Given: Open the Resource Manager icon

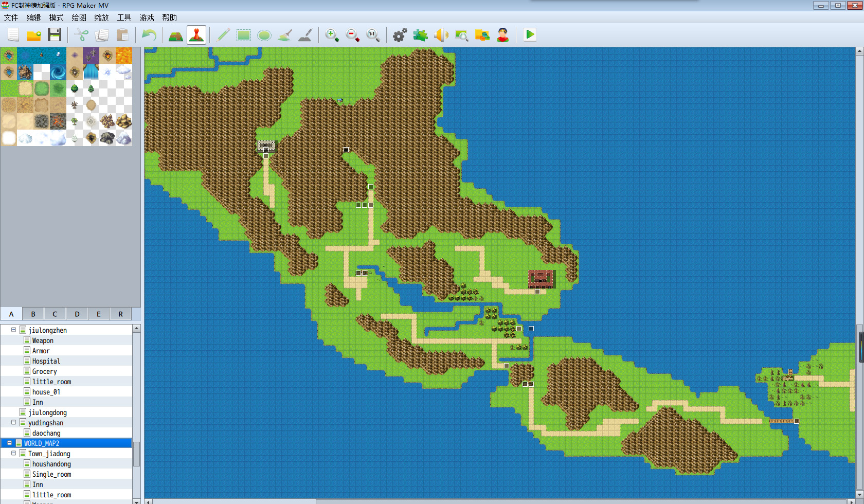Looking at the screenshot, I should click(482, 35).
